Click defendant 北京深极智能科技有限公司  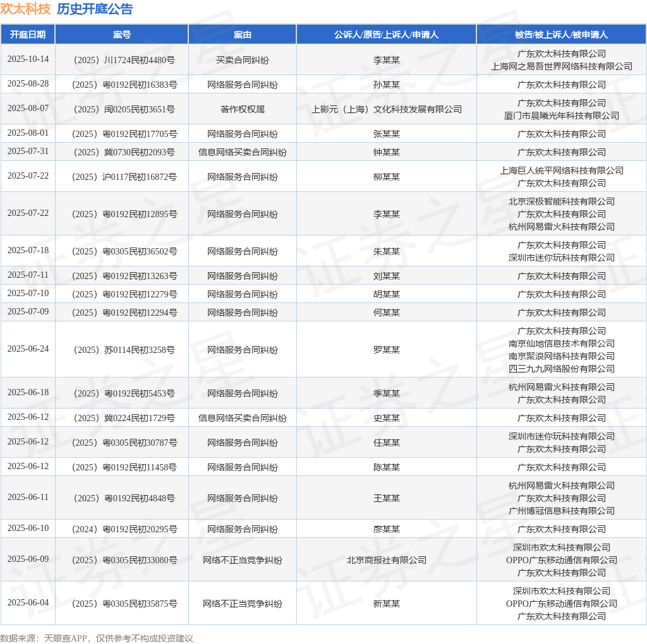point(561,201)
